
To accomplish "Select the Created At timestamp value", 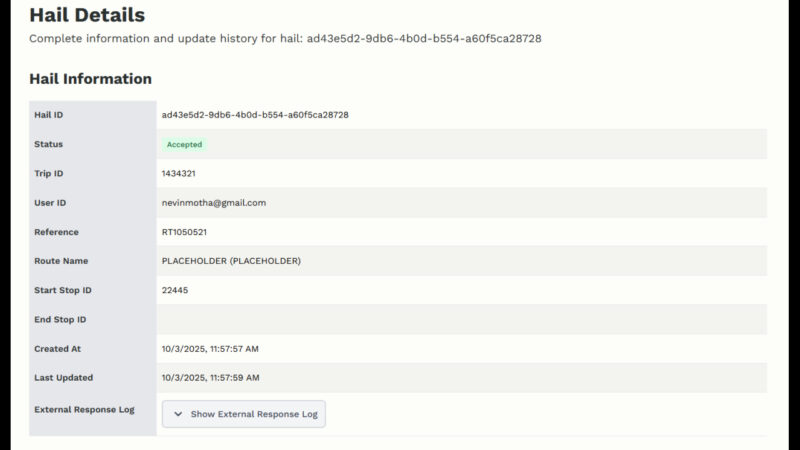I will 210,349.
